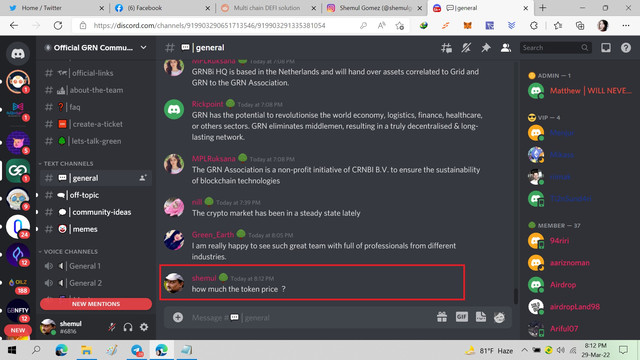Click shemul username in last message
Viewport: 640px width, 360px height.
[204, 278]
